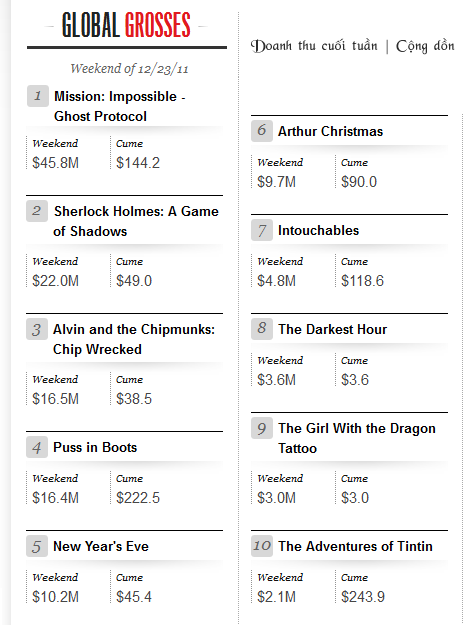Click the rank 1 number badge
The image size is (468, 626).
(x=38, y=96)
